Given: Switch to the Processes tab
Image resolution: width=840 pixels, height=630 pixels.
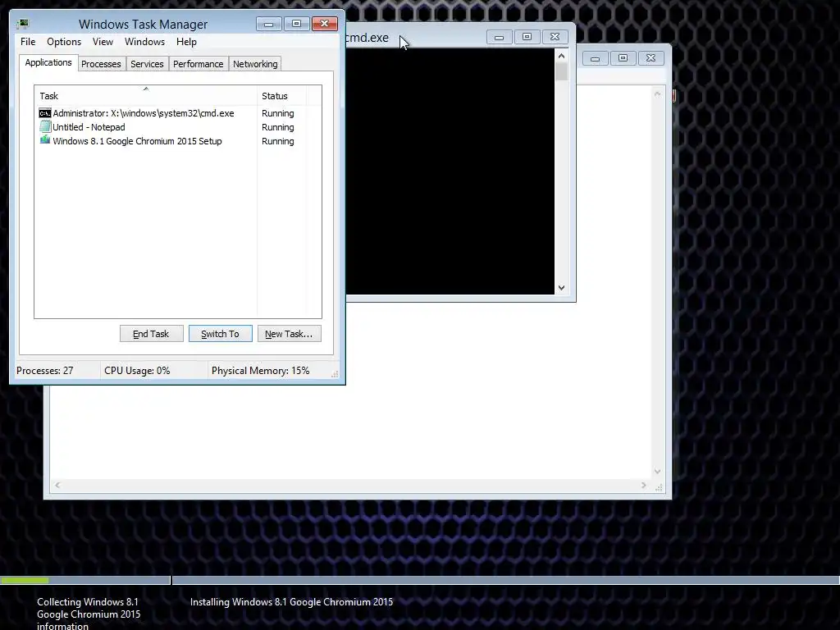Looking at the screenshot, I should pyautogui.click(x=101, y=64).
